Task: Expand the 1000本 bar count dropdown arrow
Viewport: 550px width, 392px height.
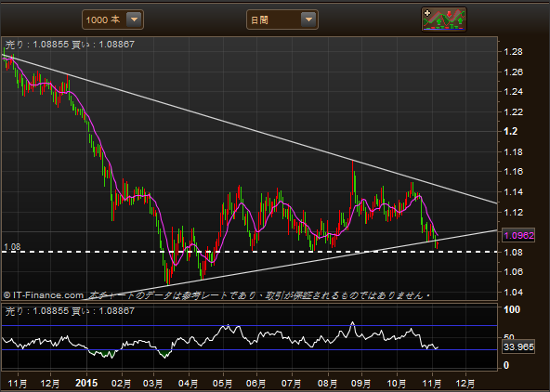Action: click(135, 20)
